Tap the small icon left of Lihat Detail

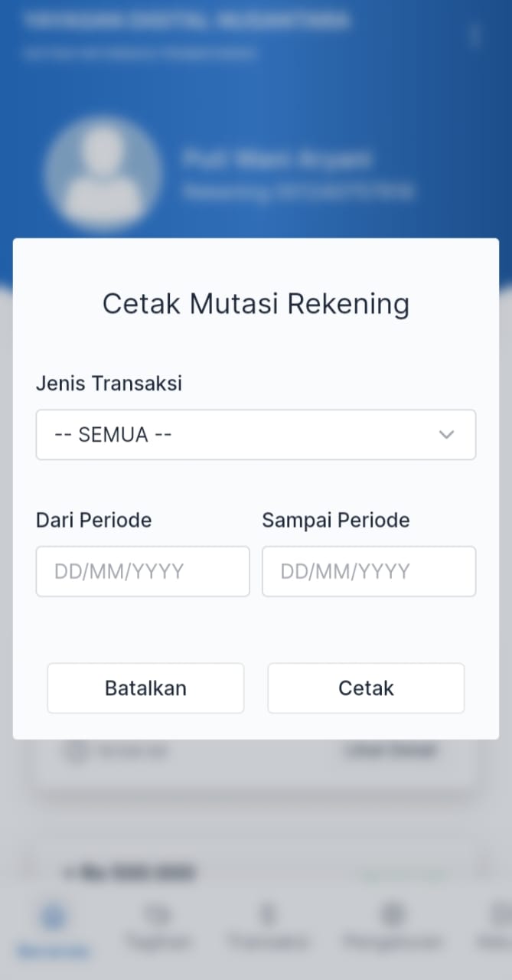pyautogui.click(x=76, y=751)
